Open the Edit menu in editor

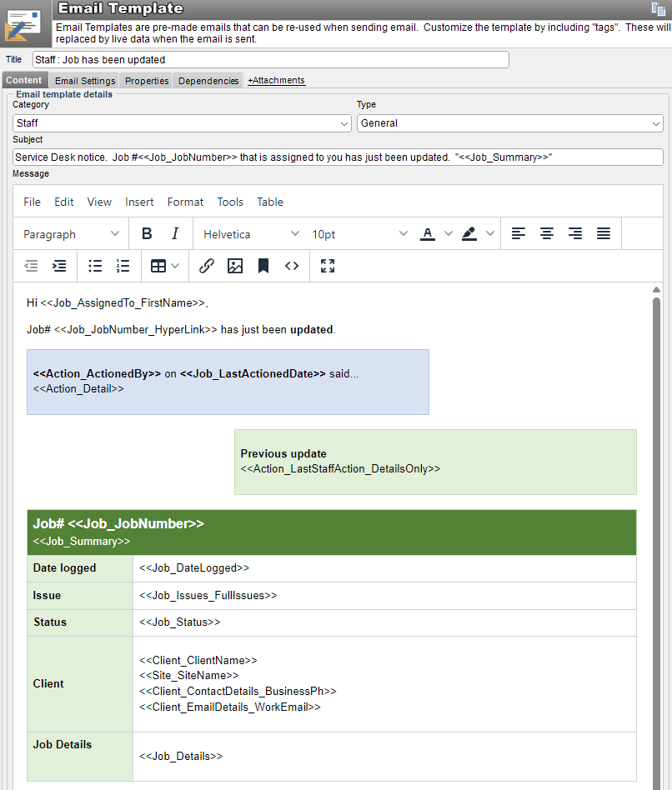click(x=64, y=202)
